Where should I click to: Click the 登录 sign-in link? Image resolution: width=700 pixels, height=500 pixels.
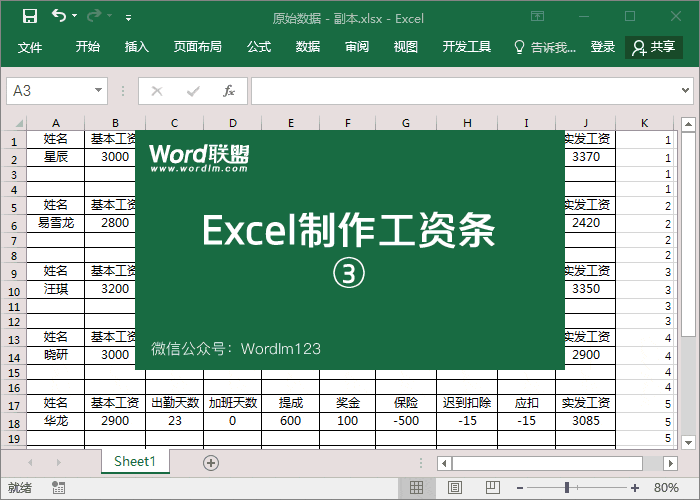pyautogui.click(x=603, y=47)
